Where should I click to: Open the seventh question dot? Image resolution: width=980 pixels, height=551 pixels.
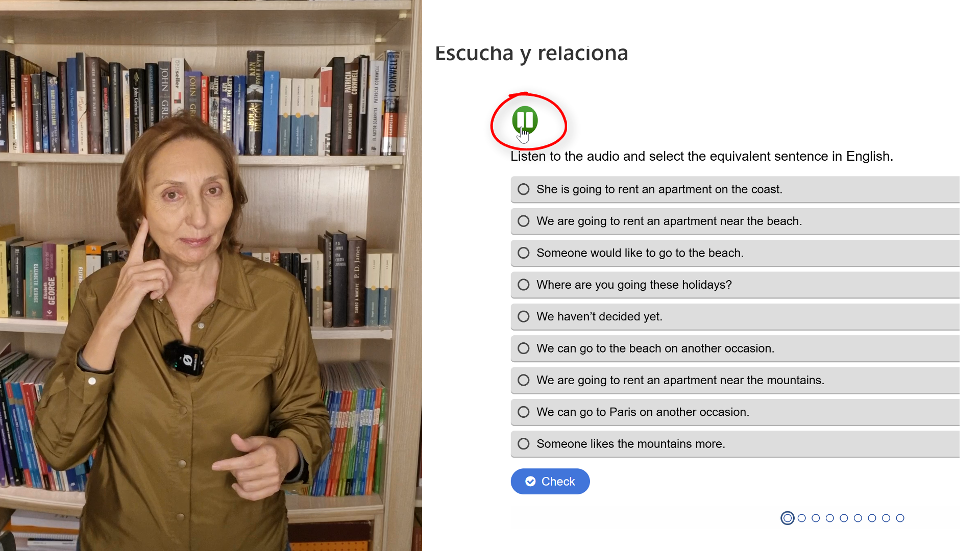pyautogui.click(x=872, y=518)
